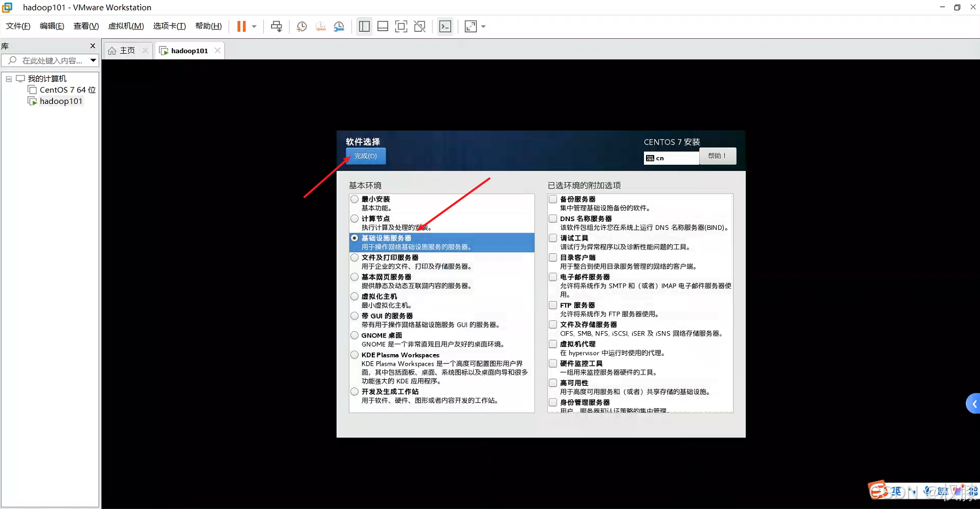Click the home icon on 主页 tab

112,50
